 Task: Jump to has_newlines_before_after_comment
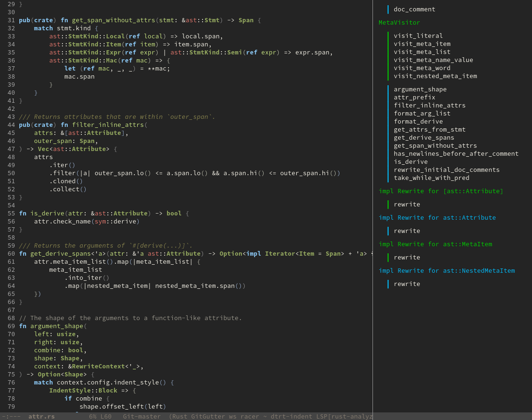coord(456,154)
